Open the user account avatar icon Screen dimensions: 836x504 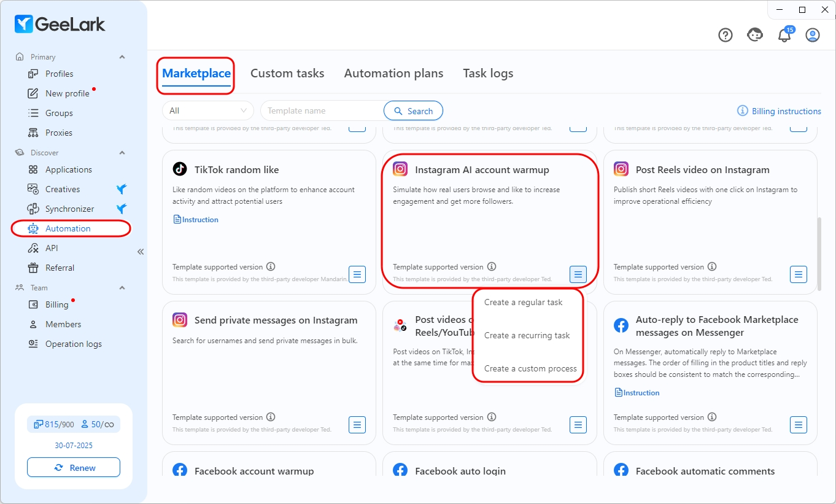813,35
